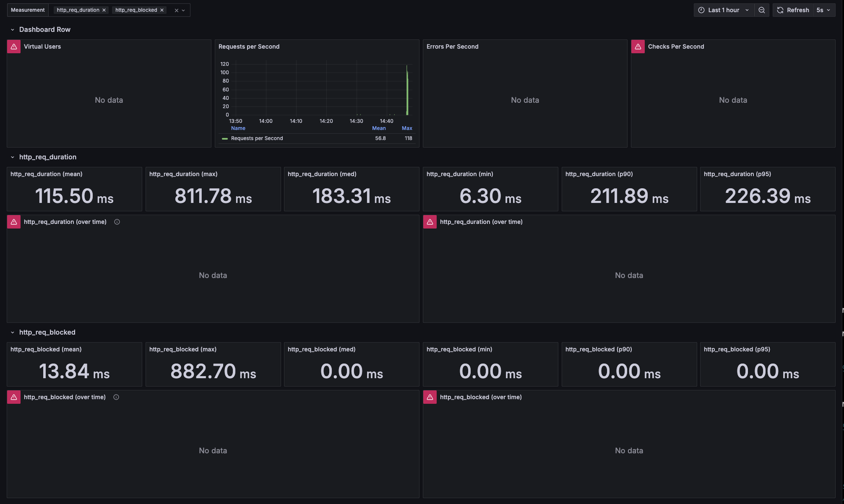Click the right http_req_blocked (over time) error icon
This screenshot has width=844, height=504.
pyautogui.click(x=430, y=397)
